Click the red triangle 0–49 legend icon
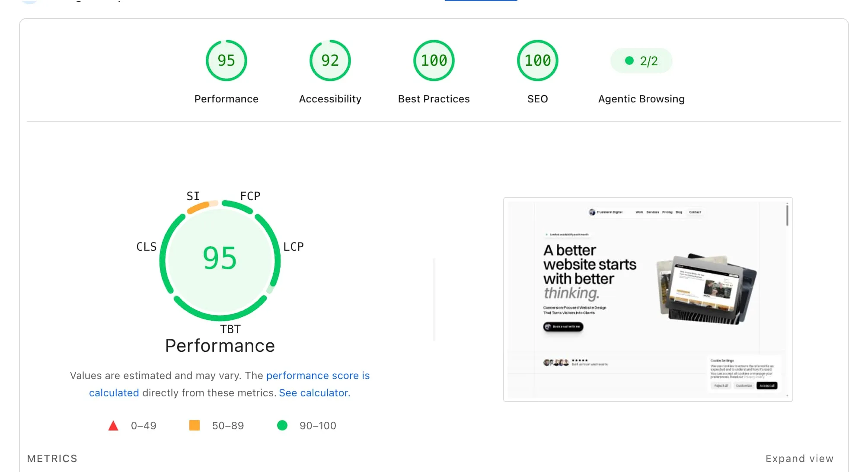The height and width of the screenshot is (472, 868). [x=113, y=426]
